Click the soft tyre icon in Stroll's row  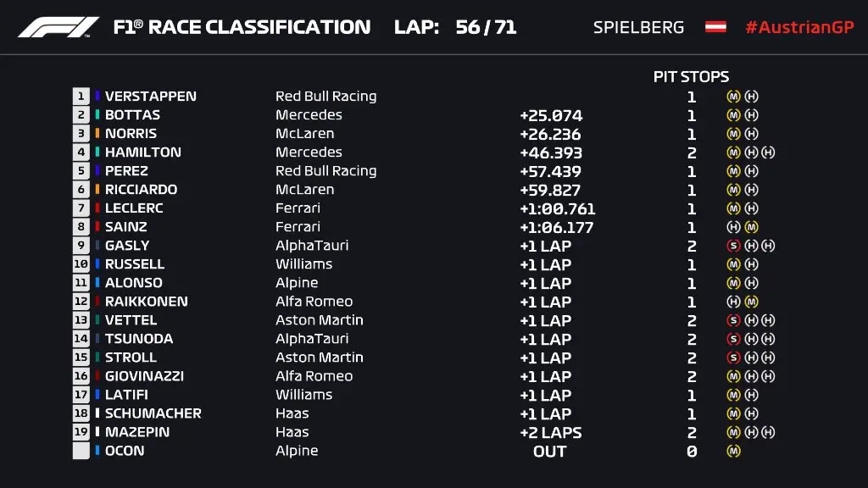coord(734,358)
